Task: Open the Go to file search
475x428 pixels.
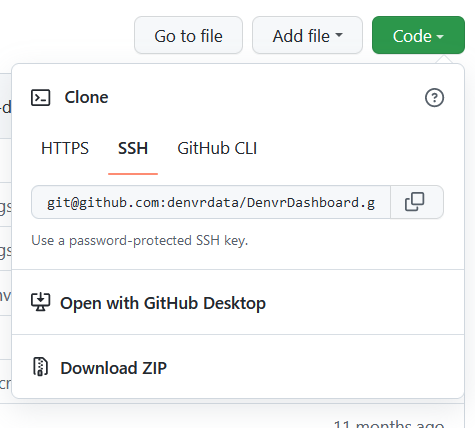Action: pos(188,35)
